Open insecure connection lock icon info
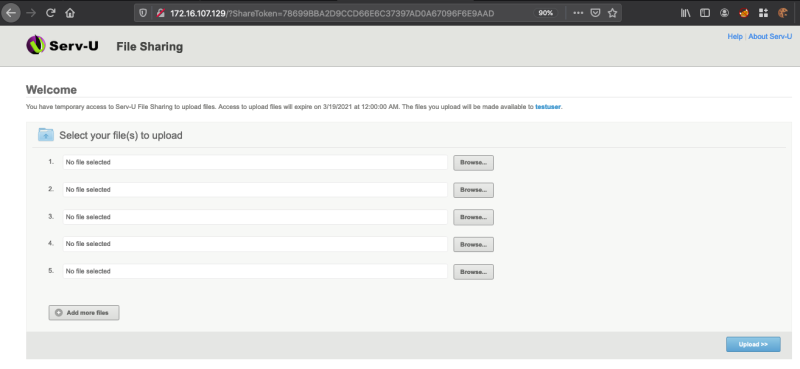This screenshot has width=800, height=369. point(160,13)
